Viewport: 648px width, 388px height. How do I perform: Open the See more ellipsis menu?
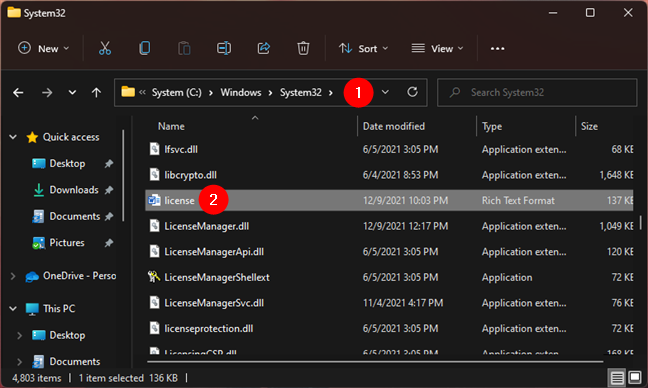[497, 49]
